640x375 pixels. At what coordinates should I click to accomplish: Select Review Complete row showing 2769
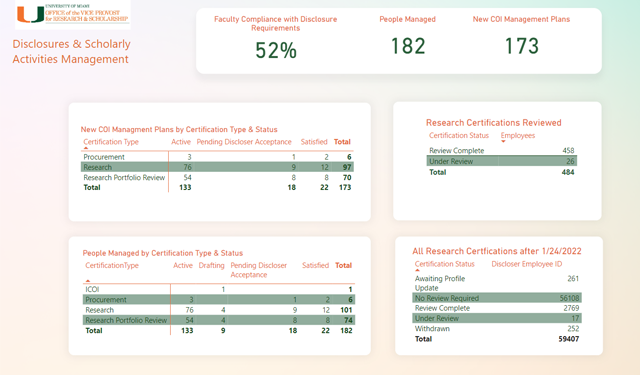click(x=497, y=308)
